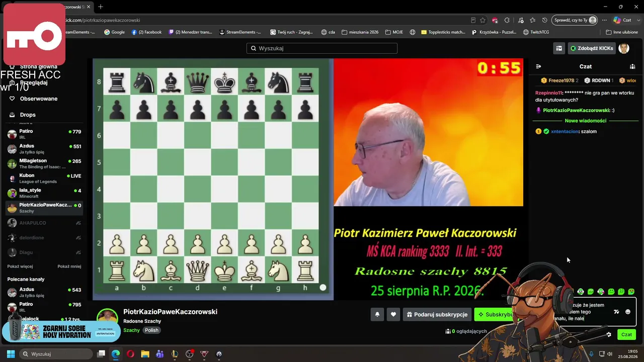Open the favorites list icon in toolbar

click(532, 20)
